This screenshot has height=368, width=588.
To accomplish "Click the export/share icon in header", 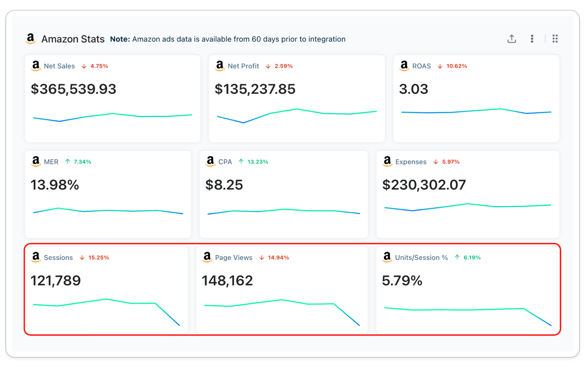I will tap(511, 39).
